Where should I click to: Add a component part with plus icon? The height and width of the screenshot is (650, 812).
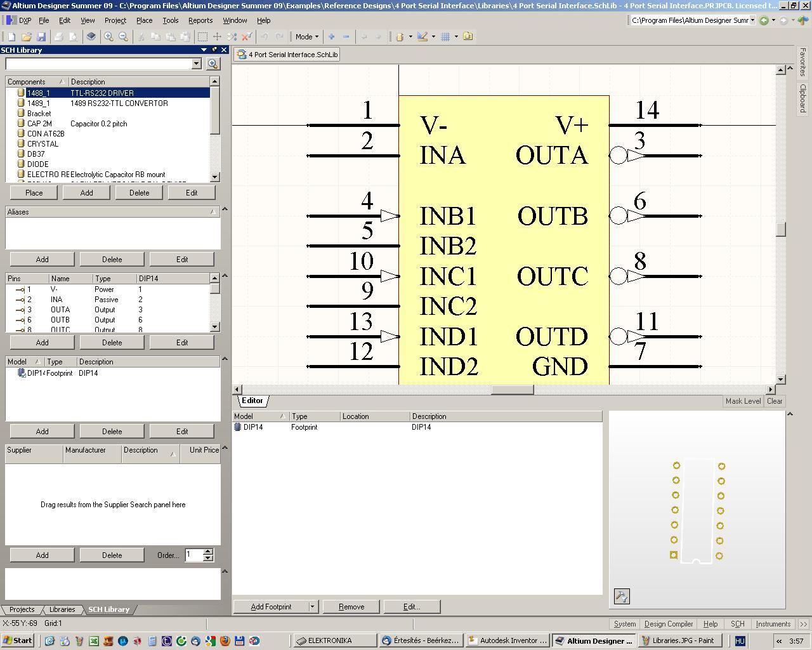[331, 37]
